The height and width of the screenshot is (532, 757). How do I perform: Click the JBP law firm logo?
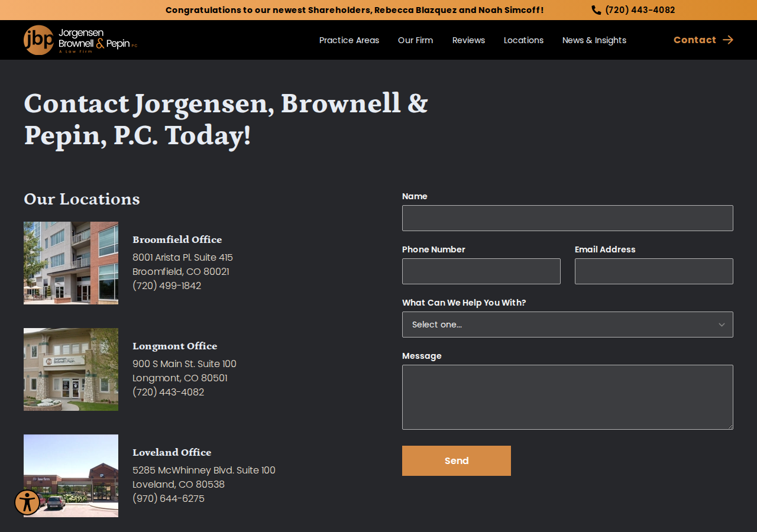tap(80, 40)
